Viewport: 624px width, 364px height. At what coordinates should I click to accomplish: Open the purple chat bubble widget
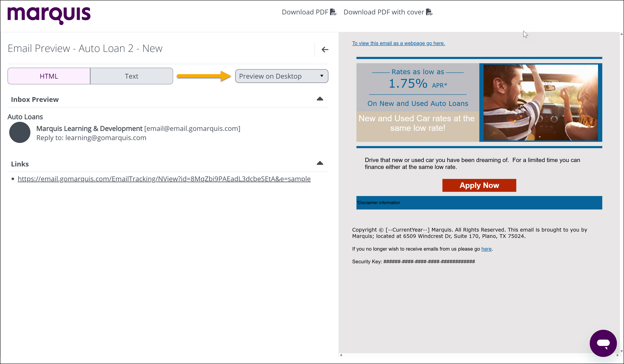pos(603,343)
